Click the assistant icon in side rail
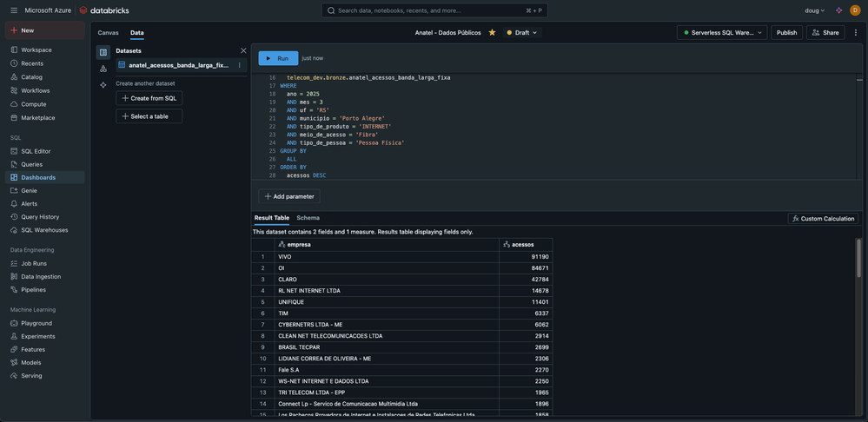 pyautogui.click(x=103, y=85)
